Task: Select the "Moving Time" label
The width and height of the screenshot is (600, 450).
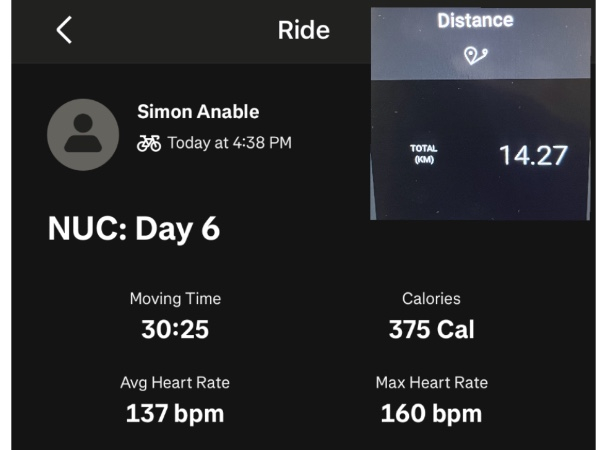Action: tap(175, 299)
